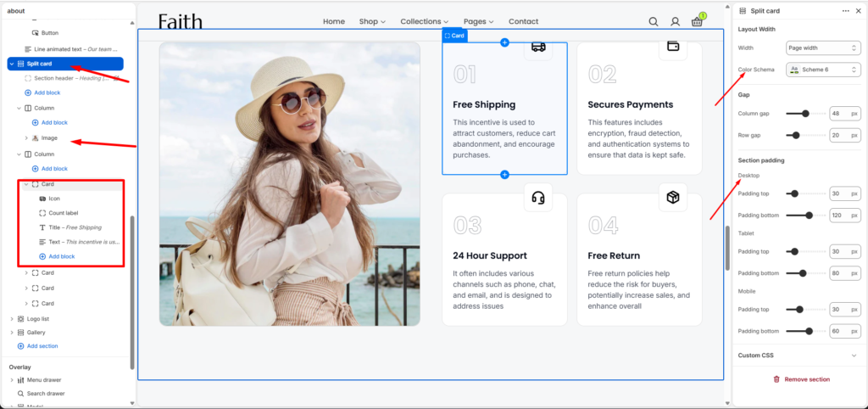This screenshot has width=868, height=409.
Task: Click the Search drawer magnifier icon
Action: click(20, 394)
